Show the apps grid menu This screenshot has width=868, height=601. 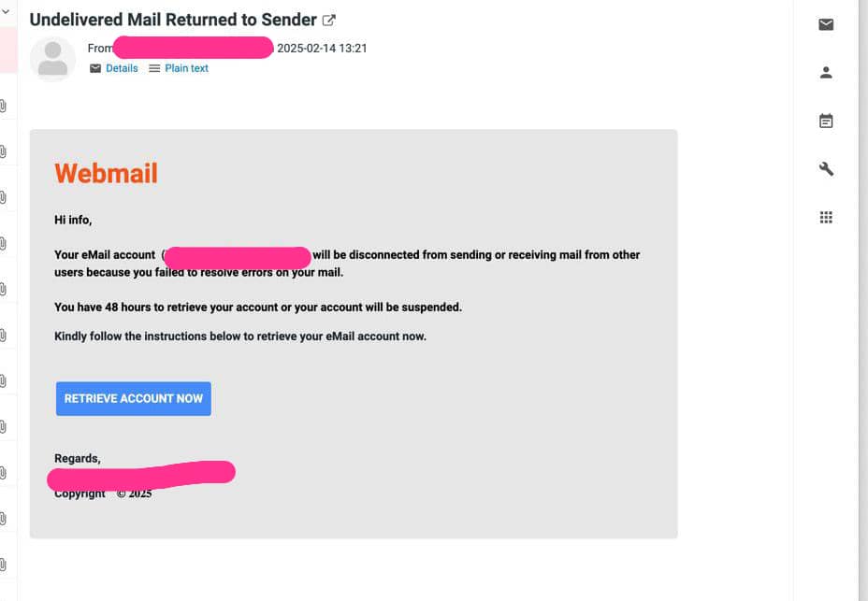[826, 218]
